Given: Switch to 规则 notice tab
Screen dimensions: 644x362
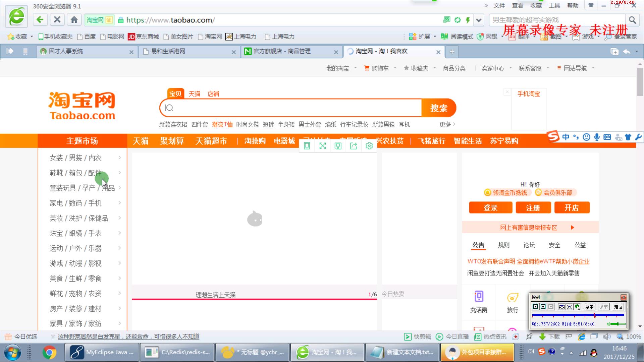Looking at the screenshot, I should point(504,245).
